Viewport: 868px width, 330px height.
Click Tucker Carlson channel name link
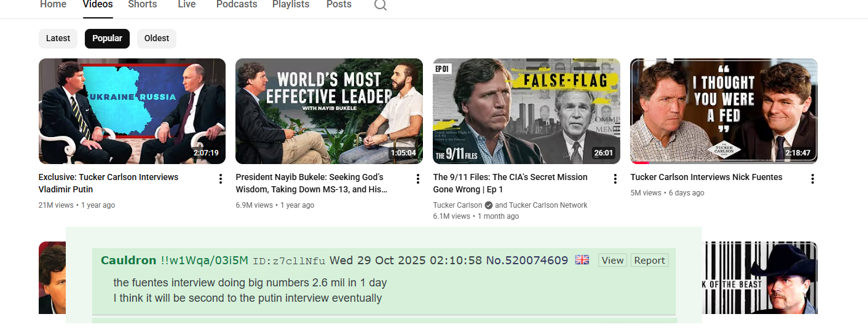point(457,205)
